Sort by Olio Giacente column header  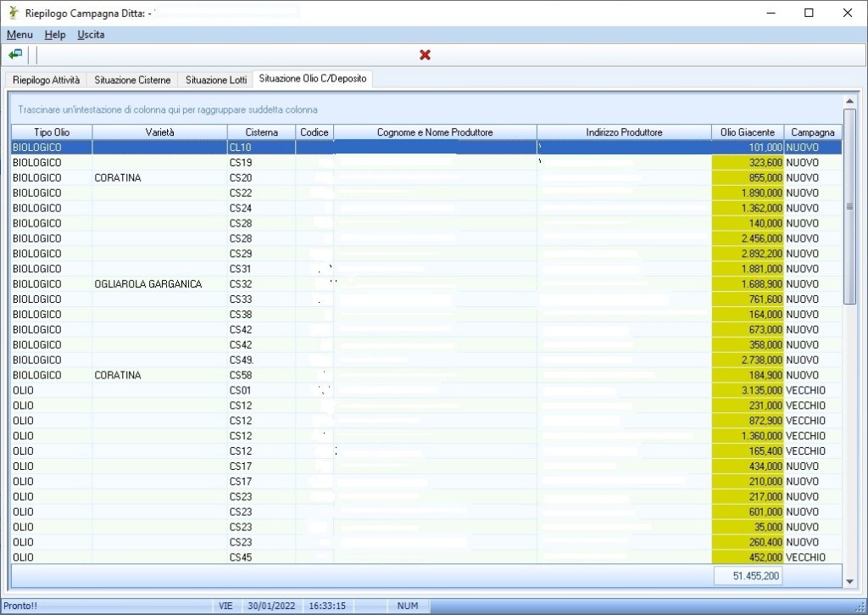tap(748, 132)
